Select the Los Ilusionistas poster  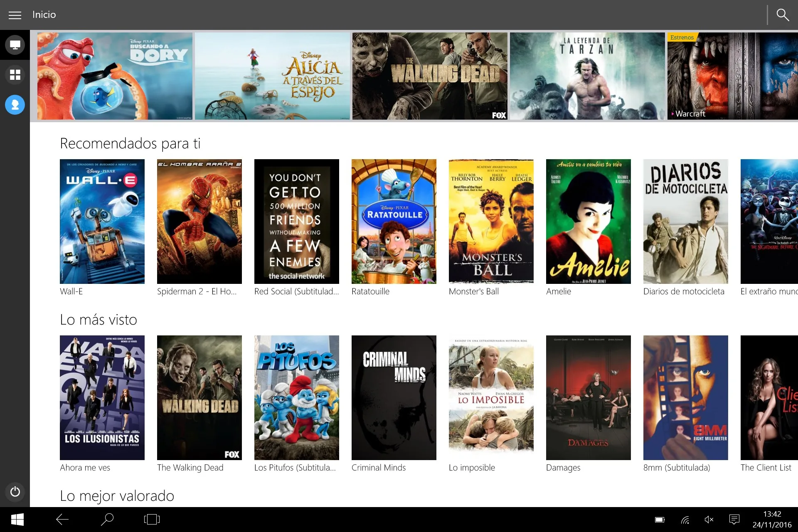point(102,398)
